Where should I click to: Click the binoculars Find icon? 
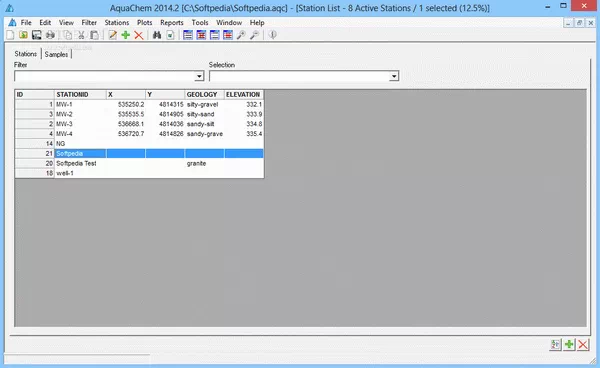coord(157,35)
